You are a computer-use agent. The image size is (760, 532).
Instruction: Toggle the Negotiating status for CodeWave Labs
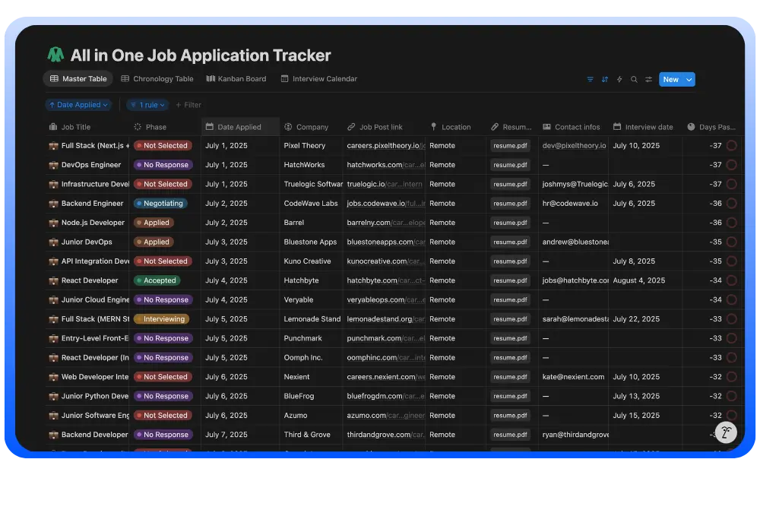(161, 203)
